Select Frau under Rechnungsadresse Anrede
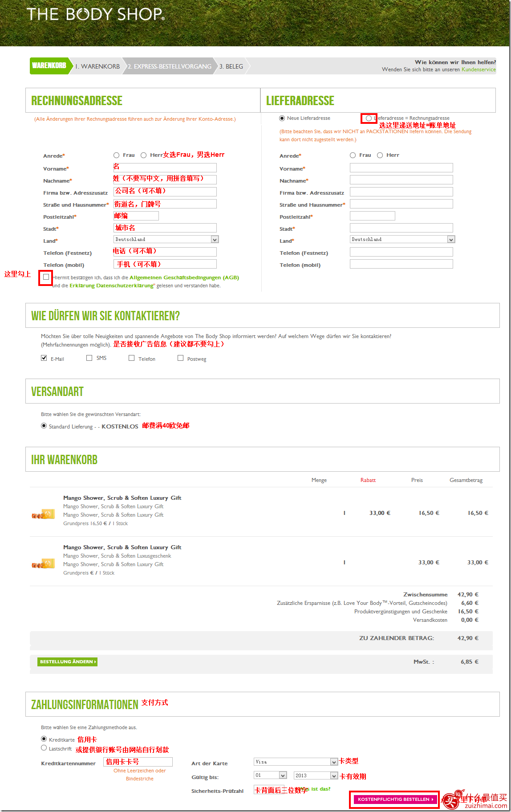The image size is (511, 812). 117,155
